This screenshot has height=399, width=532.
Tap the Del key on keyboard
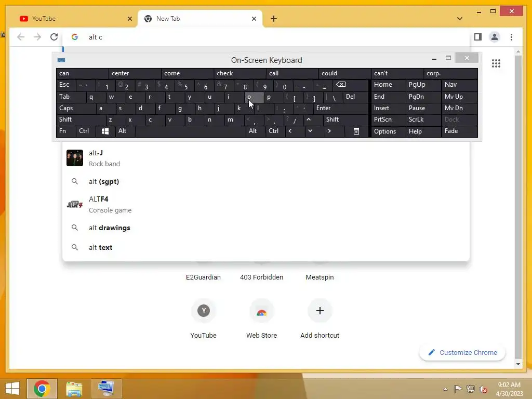point(355,97)
